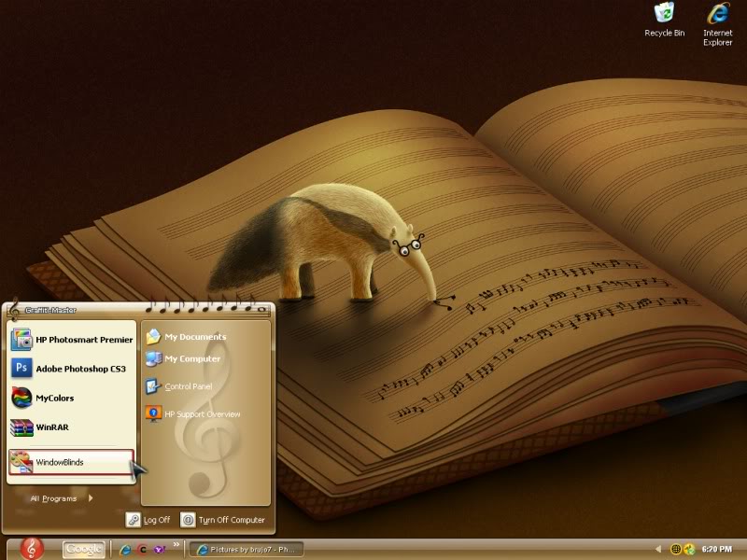This screenshot has height=560, width=747.
Task: Open HP Photosmart Premier from Start menu
Action: (x=72, y=340)
